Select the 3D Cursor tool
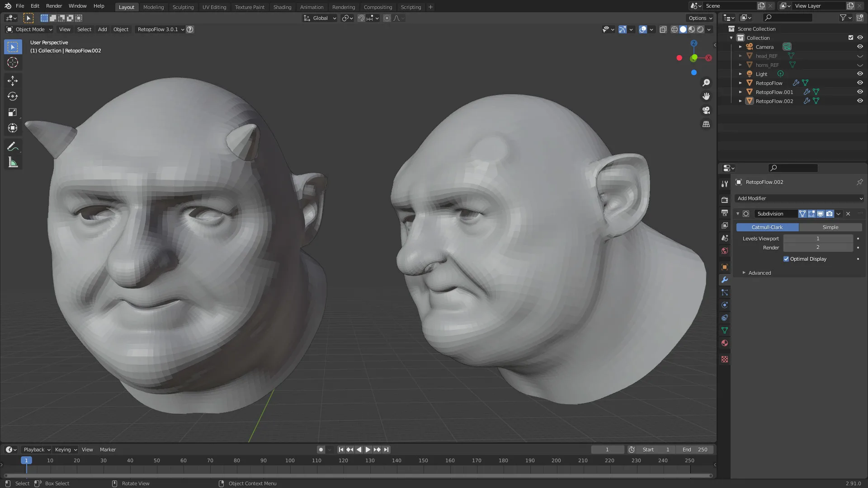Screen dimensions: 868x488 click(x=13, y=63)
